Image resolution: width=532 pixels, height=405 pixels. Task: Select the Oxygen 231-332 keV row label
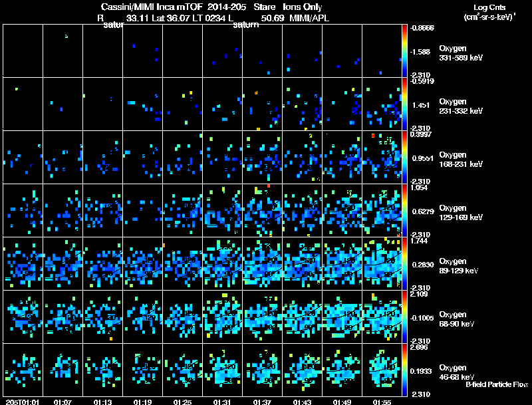pyautogui.click(x=461, y=106)
